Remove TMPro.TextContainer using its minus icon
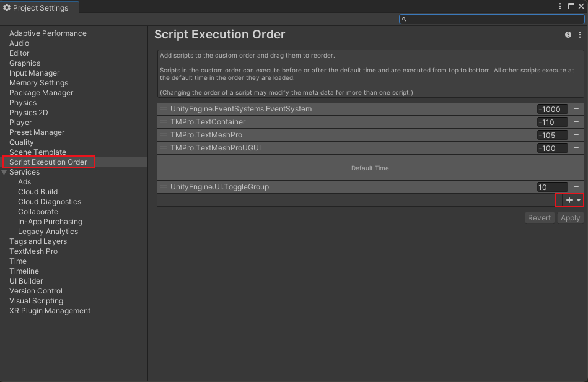Screen dimensions: 588x382 576,122
